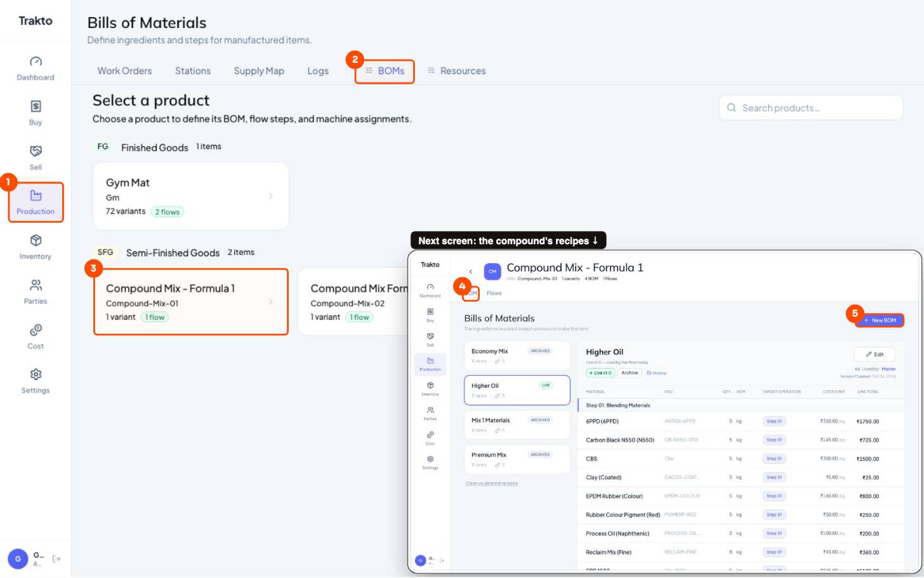Click the 2 flows badge on Gym Mat
Viewport: 924px width, 578px height.
(168, 212)
